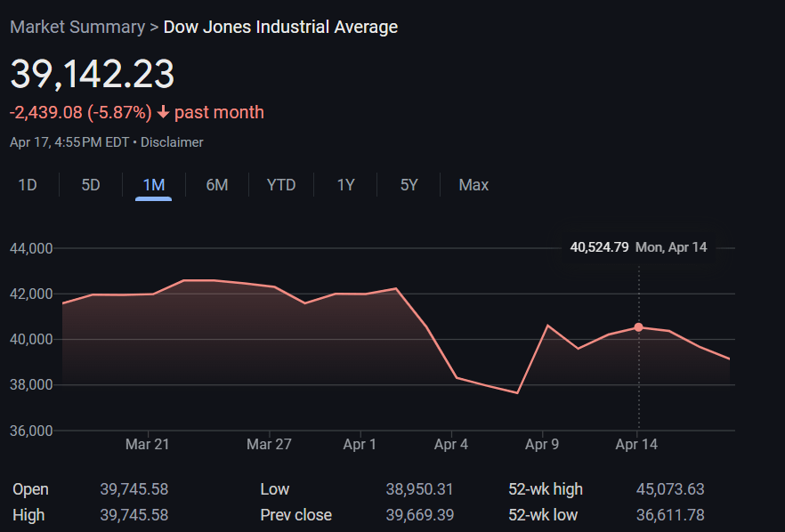The height and width of the screenshot is (532, 785).
Task: Show the 5Y chart range
Action: (x=409, y=185)
